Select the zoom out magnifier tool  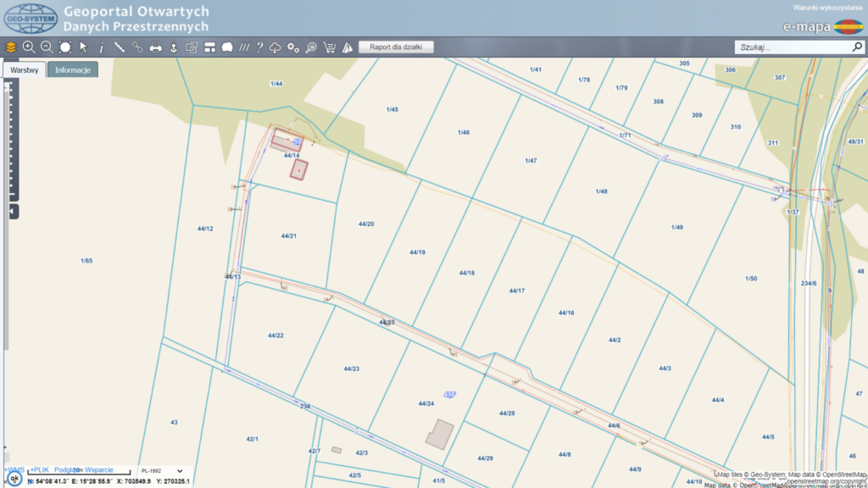[47, 47]
